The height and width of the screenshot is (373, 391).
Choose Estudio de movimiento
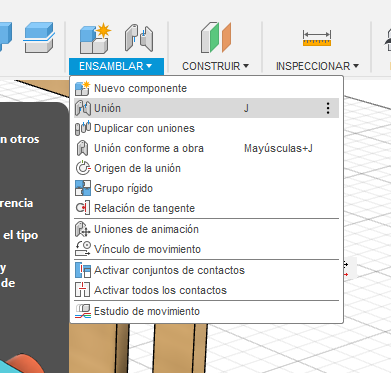tap(206, 311)
